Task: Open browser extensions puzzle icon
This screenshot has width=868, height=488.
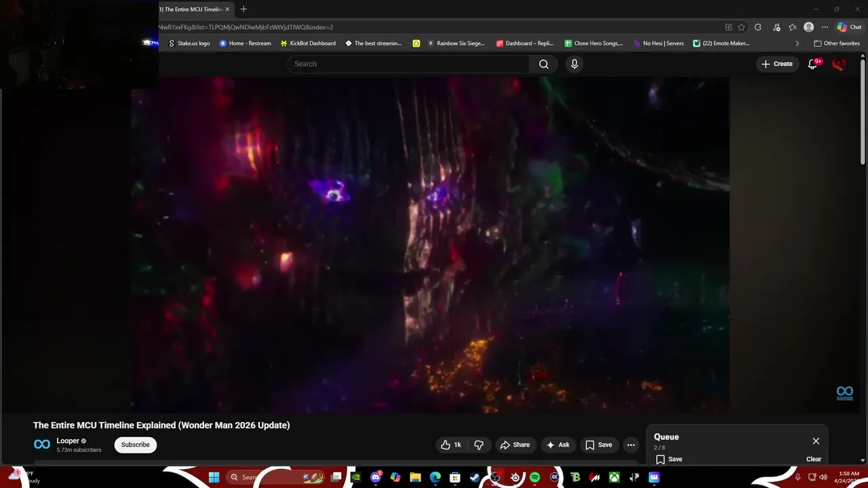Action: (758, 27)
